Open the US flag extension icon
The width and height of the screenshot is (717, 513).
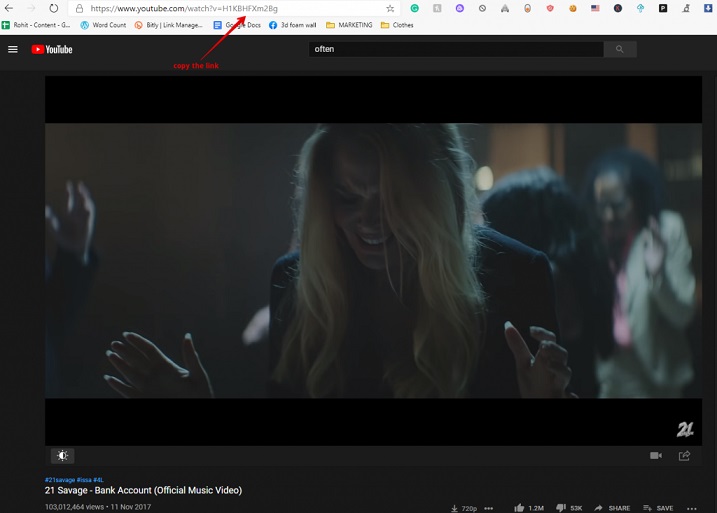(595, 8)
